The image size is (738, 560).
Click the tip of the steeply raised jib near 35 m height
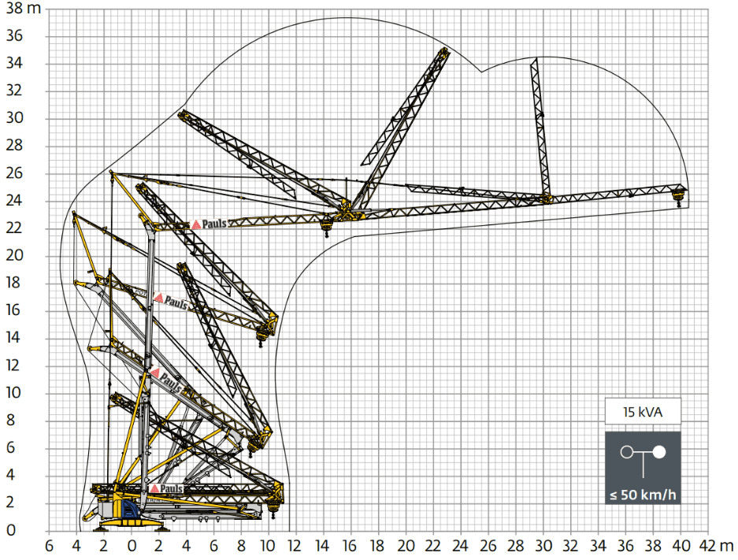point(445,50)
